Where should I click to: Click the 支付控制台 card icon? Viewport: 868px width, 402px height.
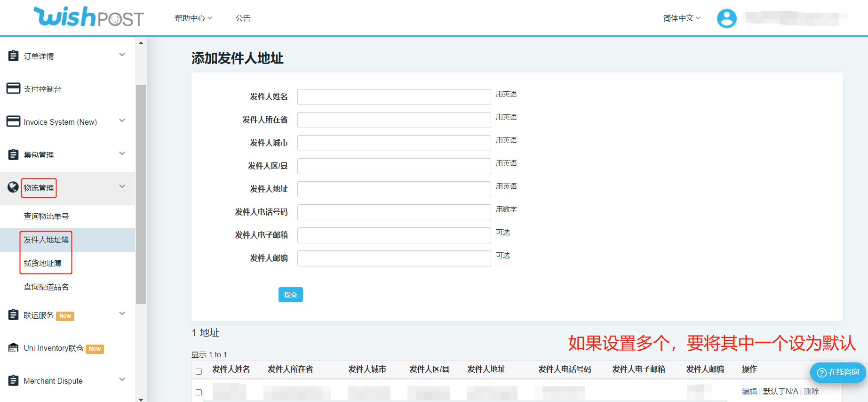[x=13, y=88]
